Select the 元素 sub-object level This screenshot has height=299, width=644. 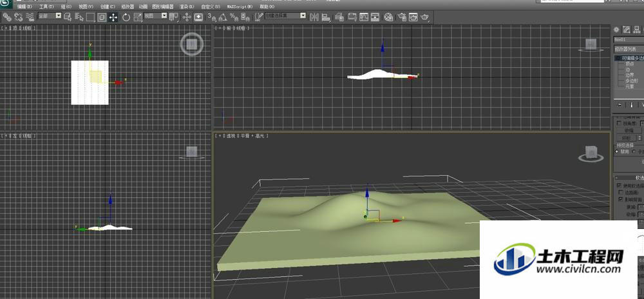pos(630,86)
